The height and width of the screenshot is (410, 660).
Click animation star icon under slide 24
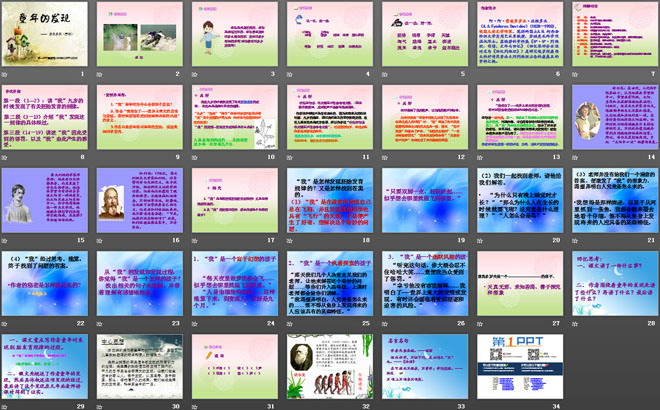(x=195, y=324)
